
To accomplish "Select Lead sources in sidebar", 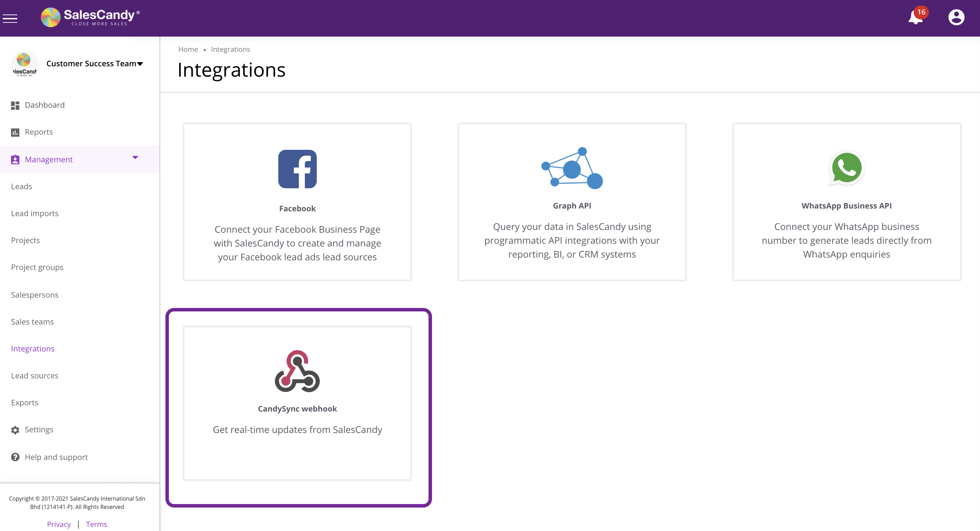I will [x=35, y=375].
